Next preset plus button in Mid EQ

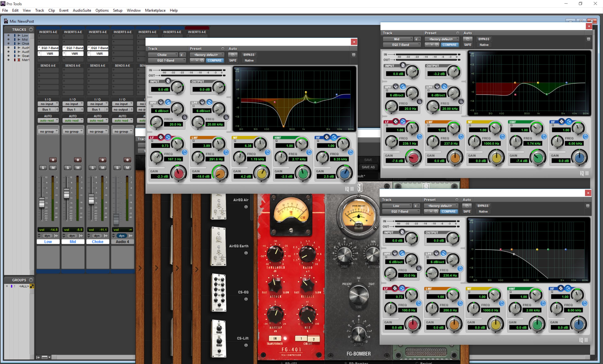pyautogui.click(x=432, y=45)
